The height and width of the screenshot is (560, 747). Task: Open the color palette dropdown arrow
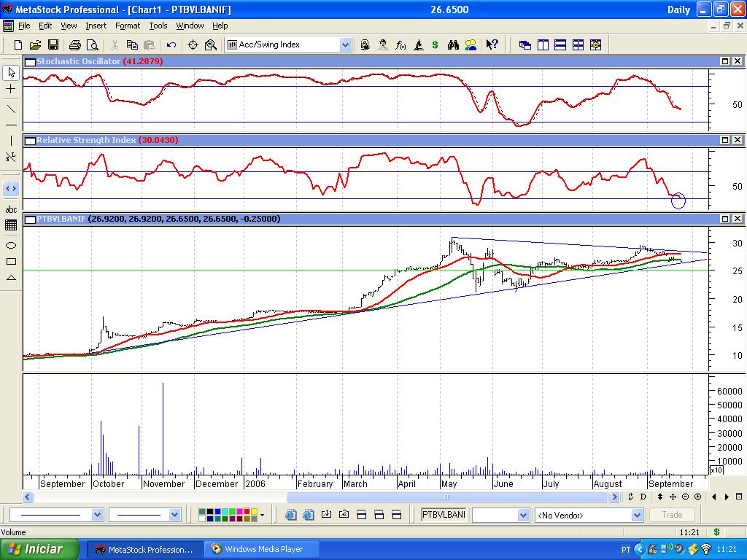[x=262, y=515]
